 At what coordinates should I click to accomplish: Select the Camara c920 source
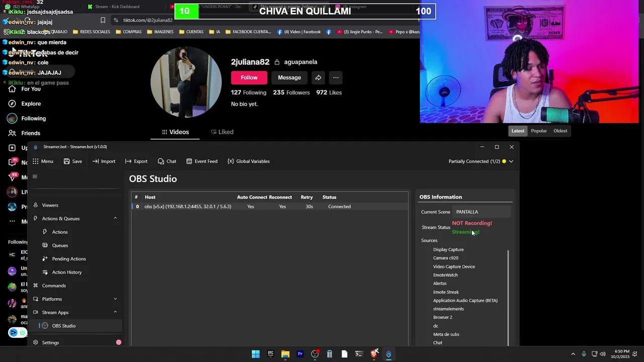point(446,258)
